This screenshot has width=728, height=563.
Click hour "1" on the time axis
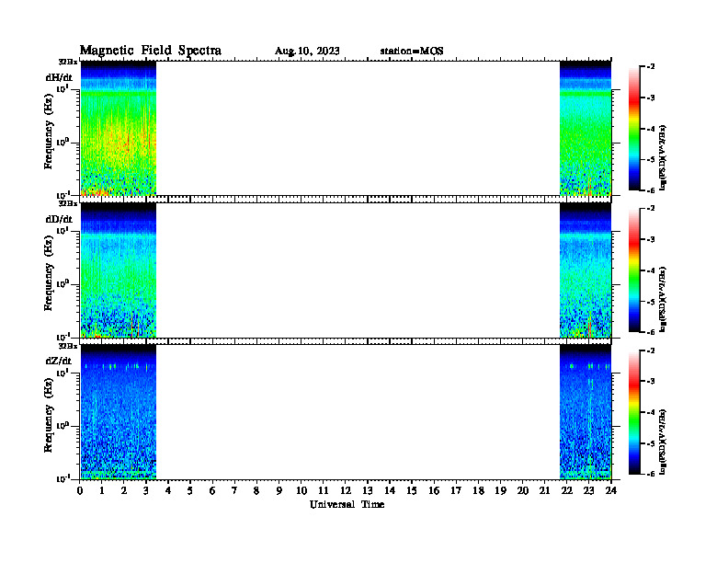click(102, 490)
